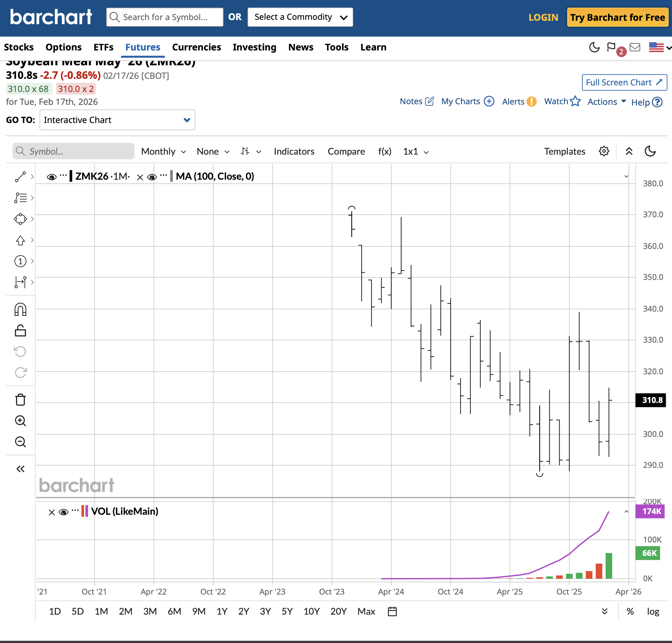
Task: Click the zoom out magnifier icon
Action: (x=20, y=442)
